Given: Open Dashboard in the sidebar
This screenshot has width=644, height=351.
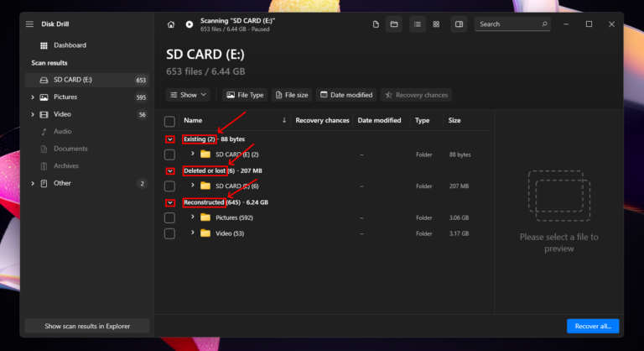Looking at the screenshot, I should (x=70, y=45).
